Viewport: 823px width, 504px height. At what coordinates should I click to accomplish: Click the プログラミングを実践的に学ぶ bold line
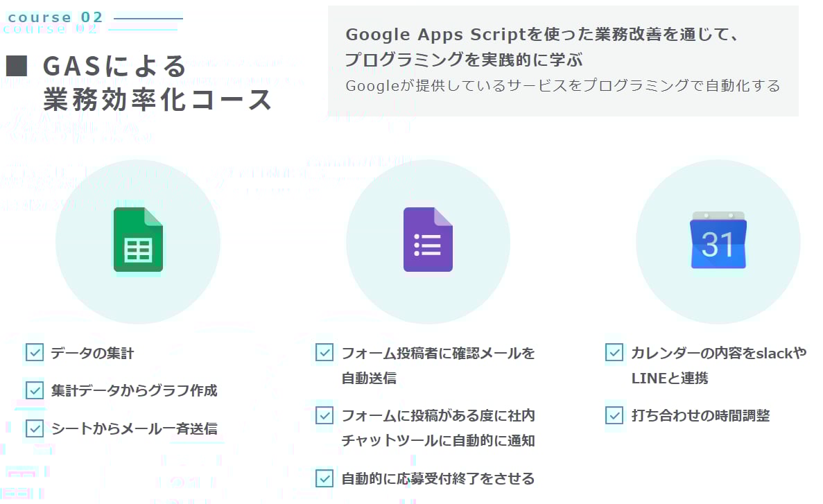pos(464,60)
